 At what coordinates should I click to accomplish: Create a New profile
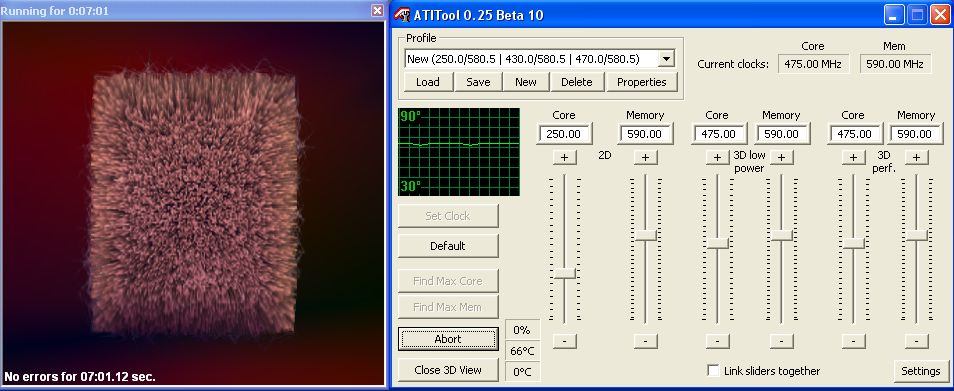(x=526, y=82)
